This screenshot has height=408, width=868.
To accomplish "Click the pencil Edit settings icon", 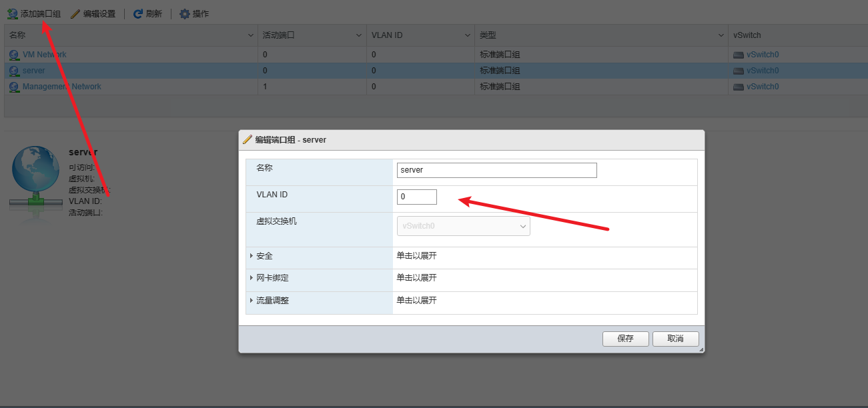I will point(75,14).
